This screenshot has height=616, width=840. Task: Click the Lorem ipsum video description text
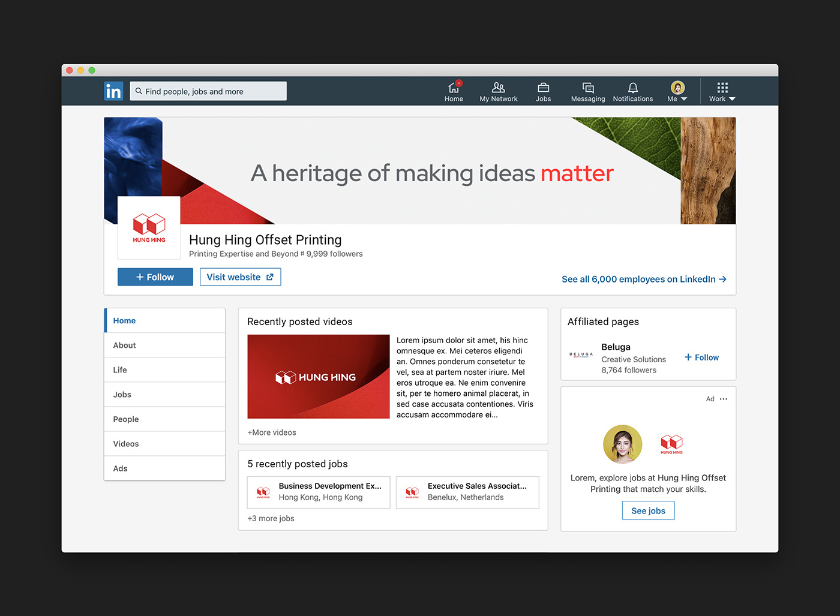tap(465, 377)
